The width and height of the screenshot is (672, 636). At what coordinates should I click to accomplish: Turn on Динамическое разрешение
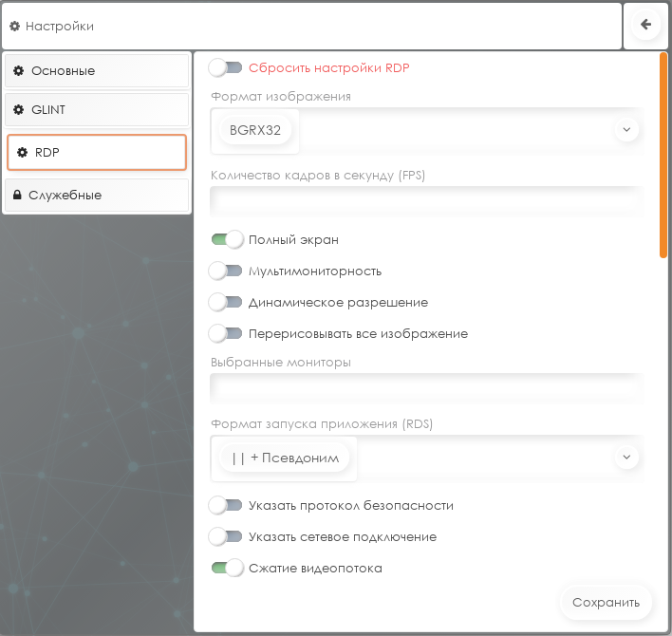pos(226,303)
